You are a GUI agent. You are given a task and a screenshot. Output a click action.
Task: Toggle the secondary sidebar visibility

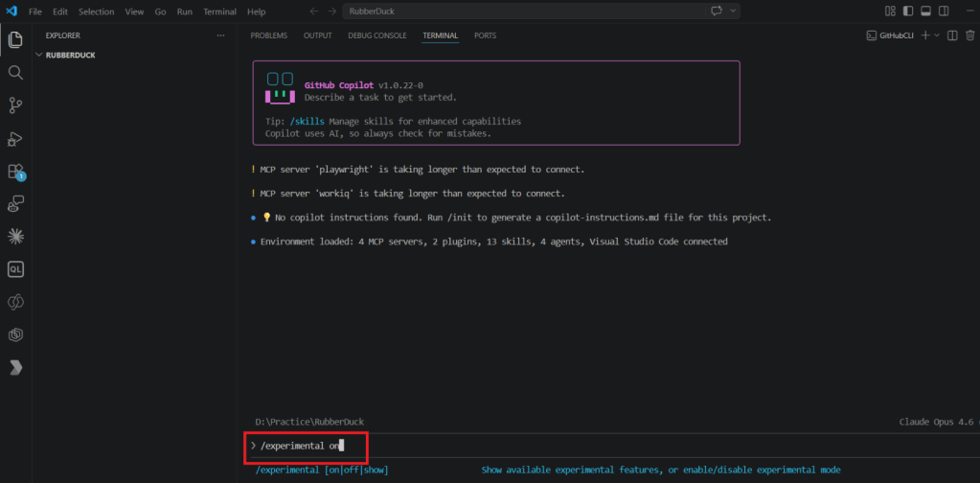[x=943, y=11]
